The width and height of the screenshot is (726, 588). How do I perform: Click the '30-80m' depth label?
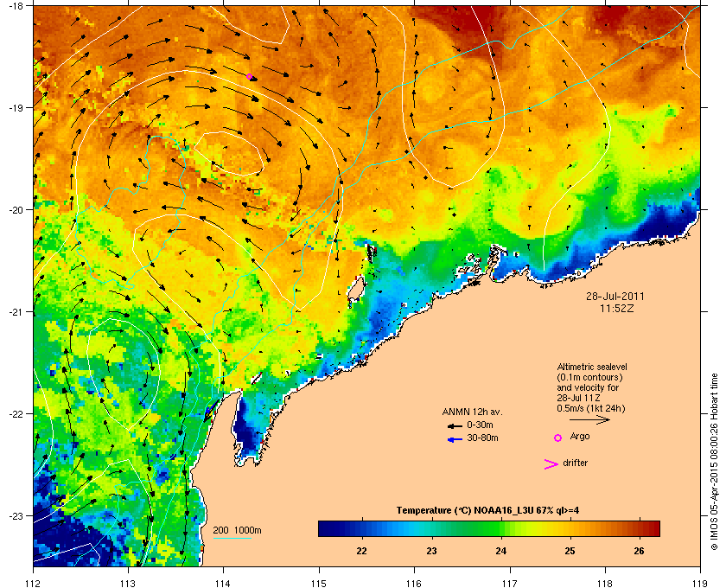pyautogui.click(x=482, y=438)
